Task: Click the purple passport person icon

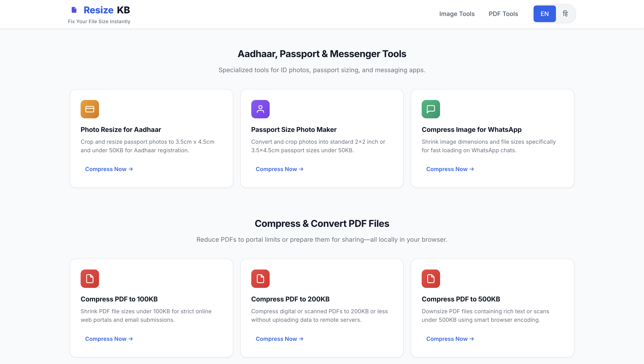Action: (x=260, y=109)
